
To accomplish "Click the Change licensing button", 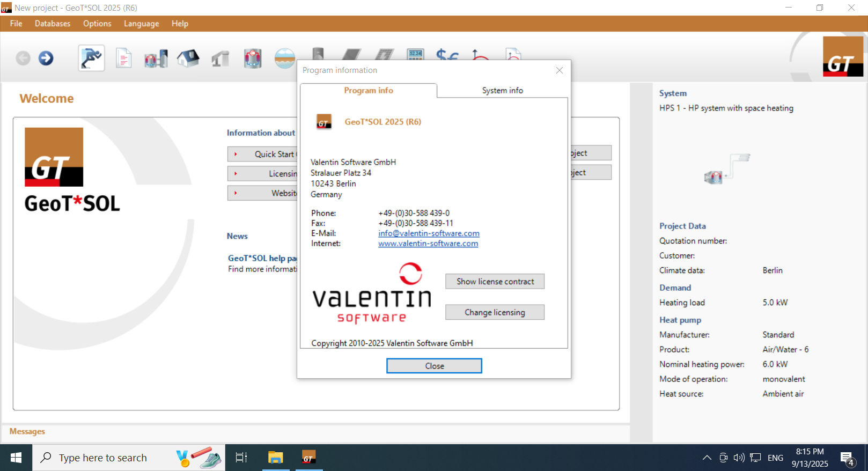I will (495, 312).
